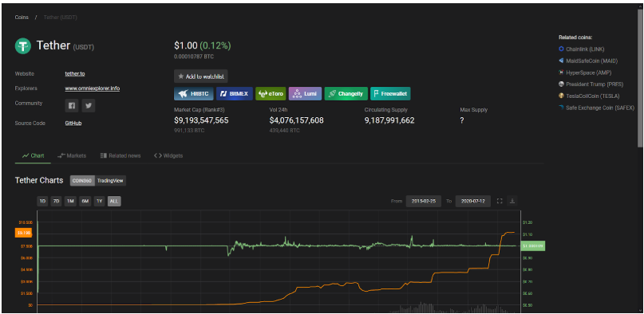
Task: Open the To date picker
Action: 472,202
